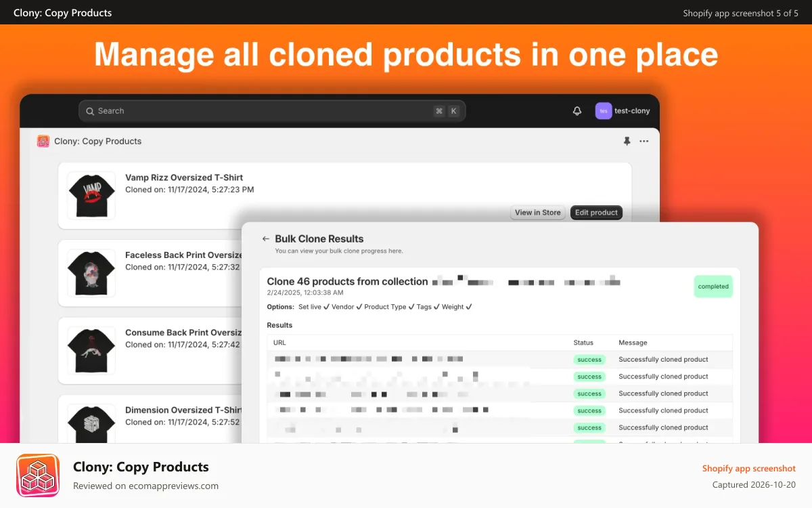The width and height of the screenshot is (812, 508).
Task: Click the 2/24/2025, 12:03:38 AM timestamp
Action: point(305,293)
